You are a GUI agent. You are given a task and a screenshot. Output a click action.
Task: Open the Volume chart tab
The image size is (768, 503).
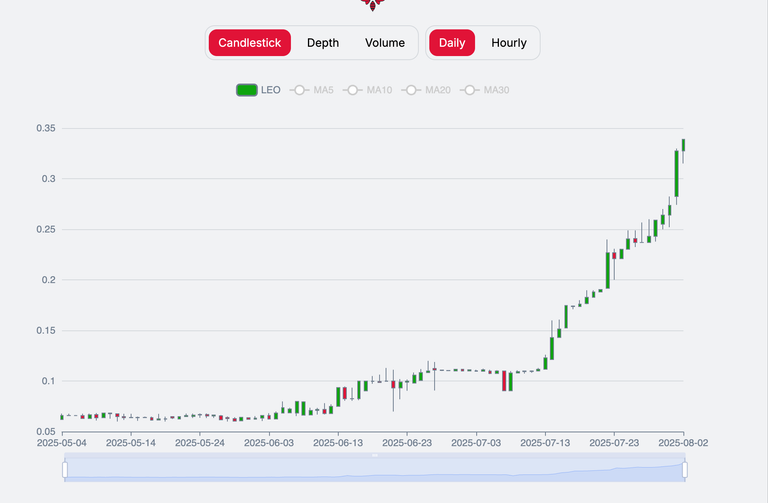click(x=385, y=43)
